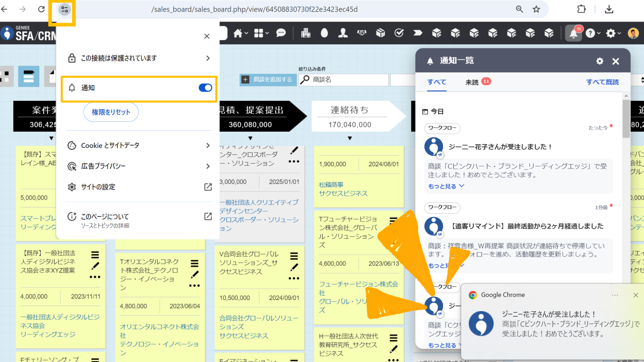Open the chat speech bubble icon
The width and height of the screenshot is (644, 362).
(x=281, y=33)
